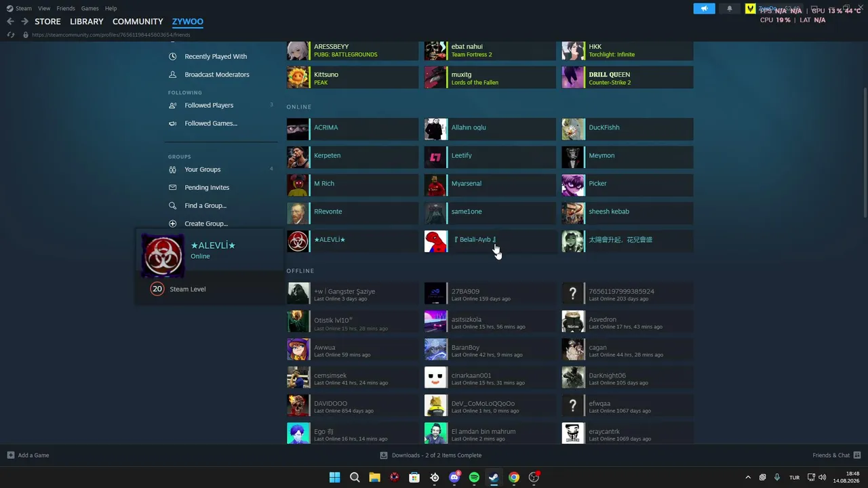This screenshot has width=868, height=488.
Task: Open Spotify from the taskbar
Action: (x=474, y=477)
